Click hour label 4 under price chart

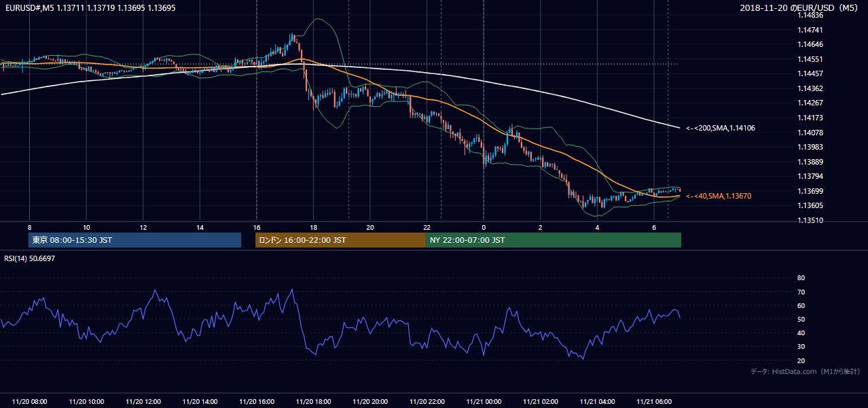click(597, 227)
